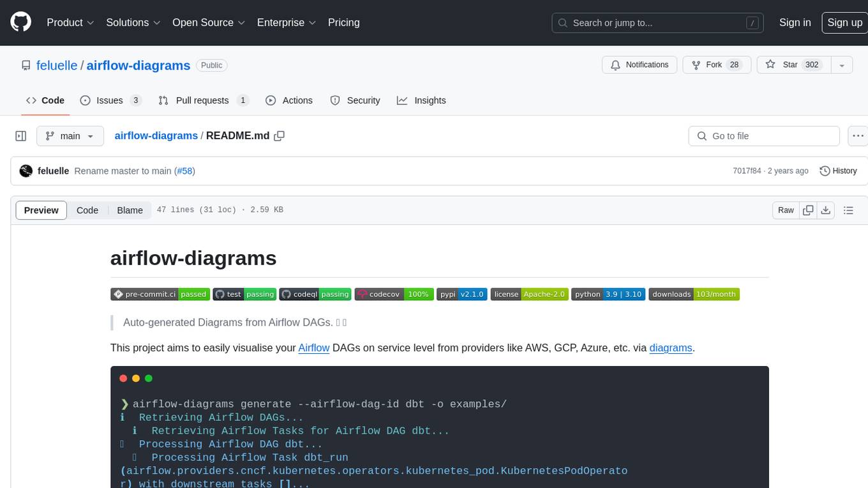Download the raw file
Screen dimensions: 868x488
826,210
